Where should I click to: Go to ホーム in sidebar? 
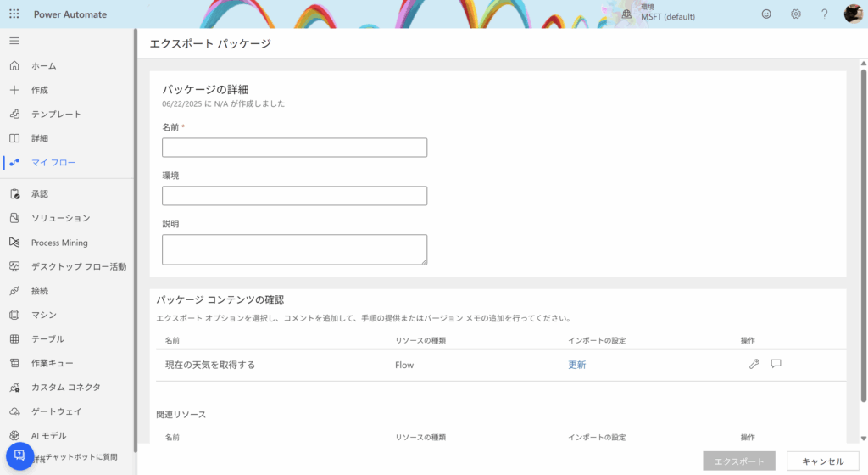click(x=44, y=65)
